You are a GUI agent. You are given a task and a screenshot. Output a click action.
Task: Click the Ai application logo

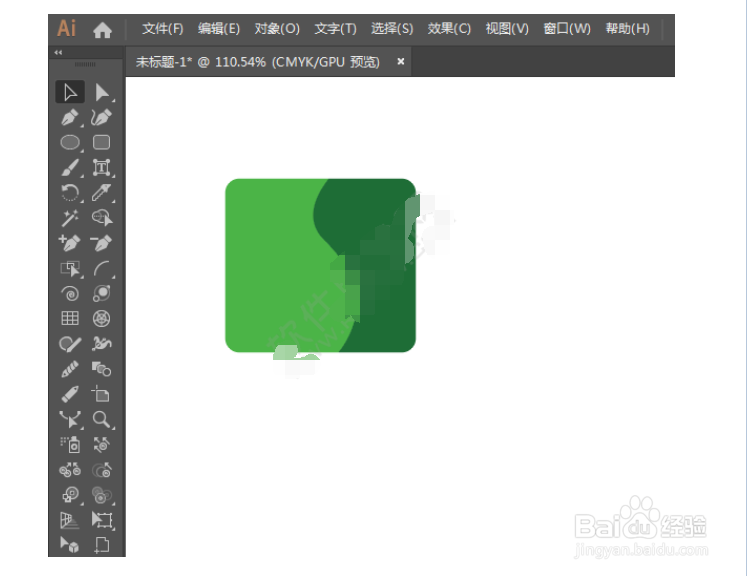(x=66, y=29)
